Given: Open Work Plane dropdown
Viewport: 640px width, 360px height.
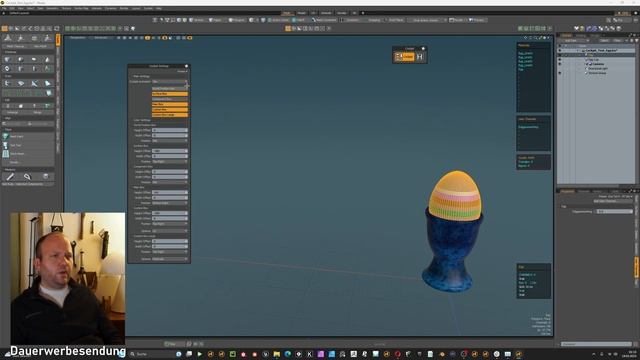Looking at the screenshot, I should 395,20.
